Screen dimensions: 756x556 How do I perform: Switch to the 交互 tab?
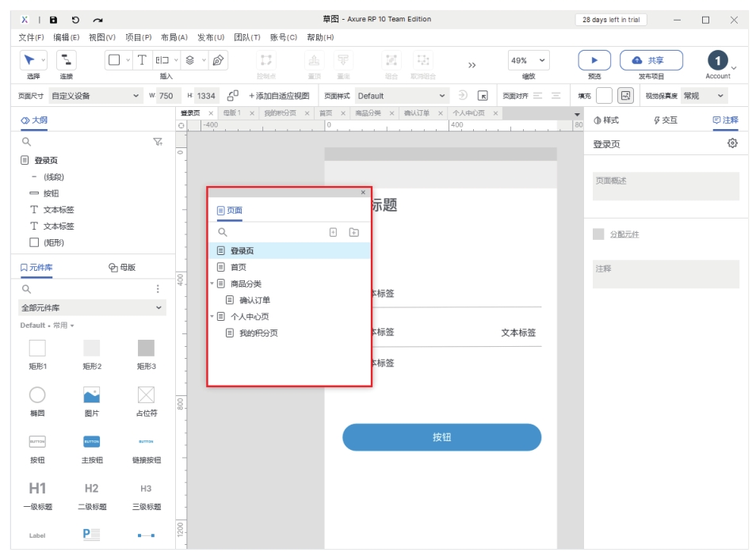(666, 120)
